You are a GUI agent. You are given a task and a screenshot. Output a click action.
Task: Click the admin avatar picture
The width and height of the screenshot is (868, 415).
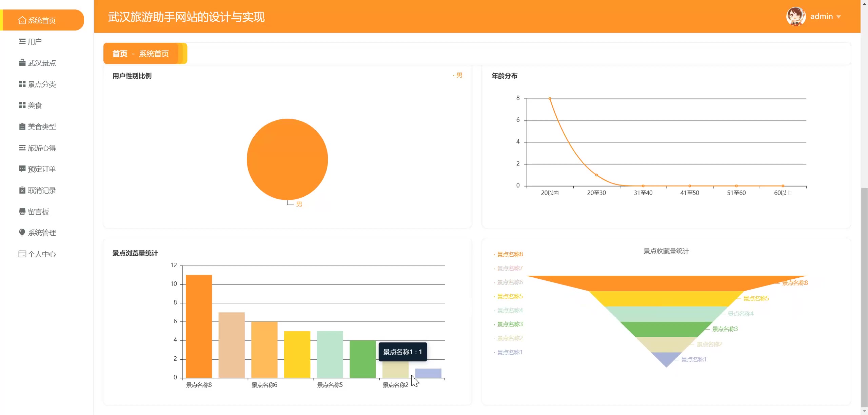click(x=795, y=16)
